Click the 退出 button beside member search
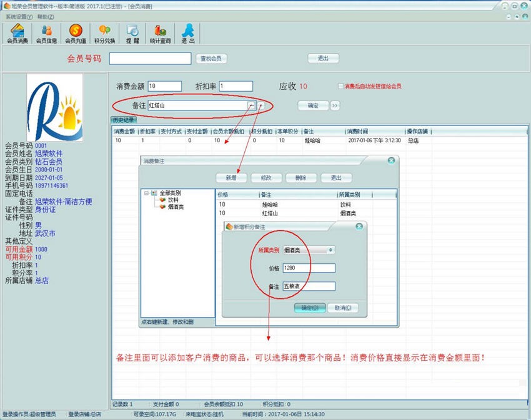 [x=323, y=58]
